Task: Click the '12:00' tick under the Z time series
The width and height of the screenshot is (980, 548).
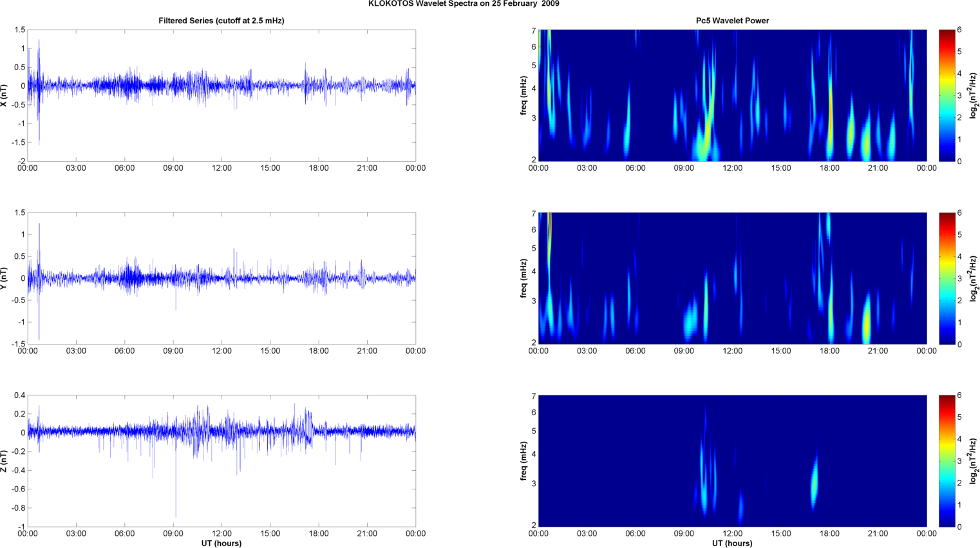Action: pyautogui.click(x=221, y=533)
